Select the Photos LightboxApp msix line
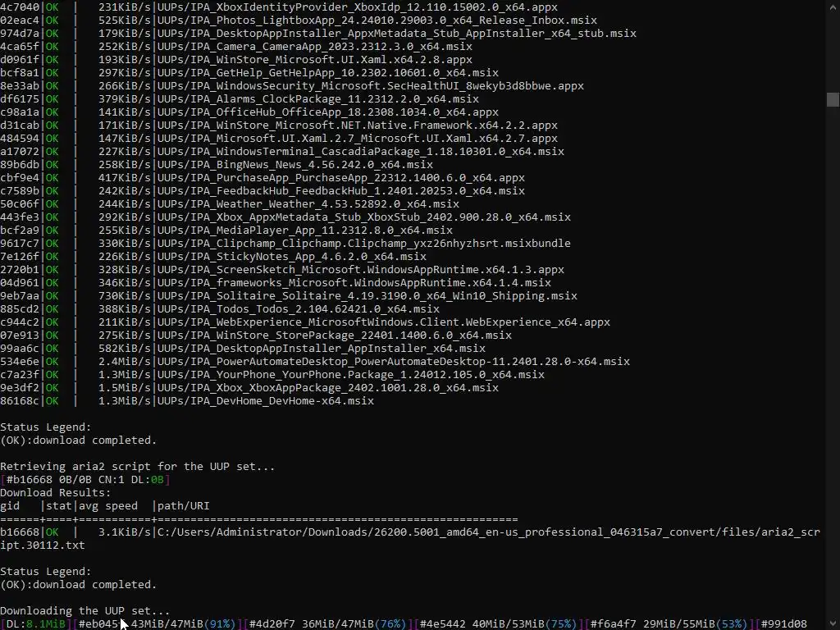 (x=299, y=21)
